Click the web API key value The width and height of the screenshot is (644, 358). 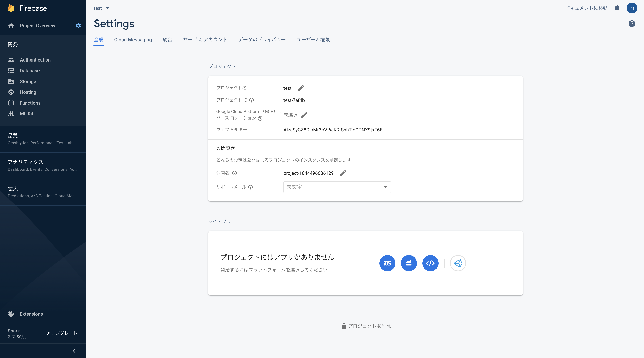333,130
